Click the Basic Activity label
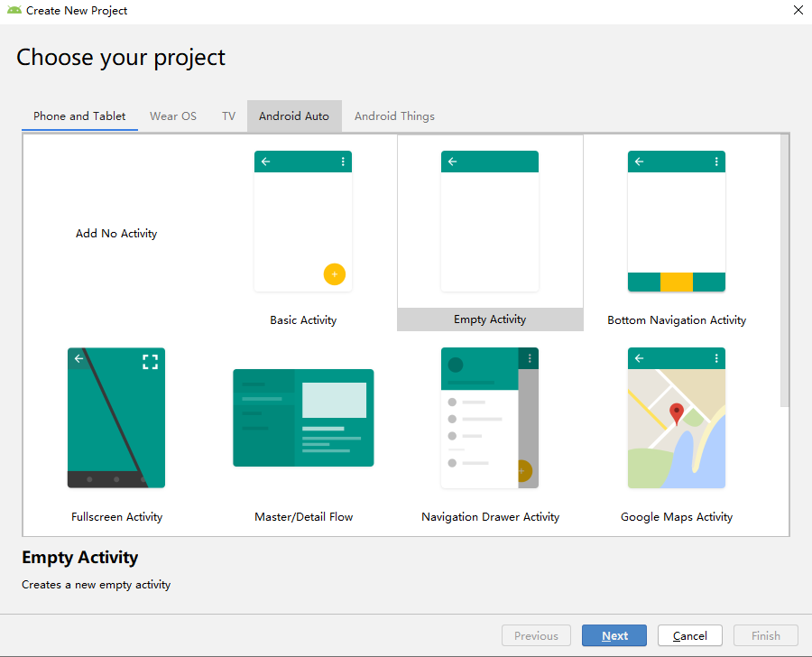The width and height of the screenshot is (812, 657). [x=303, y=320]
